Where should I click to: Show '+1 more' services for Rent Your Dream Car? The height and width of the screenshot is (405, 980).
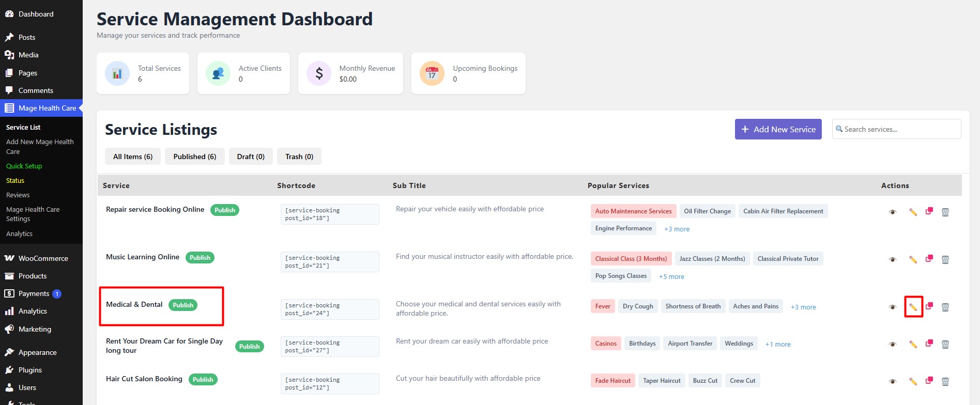[777, 344]
